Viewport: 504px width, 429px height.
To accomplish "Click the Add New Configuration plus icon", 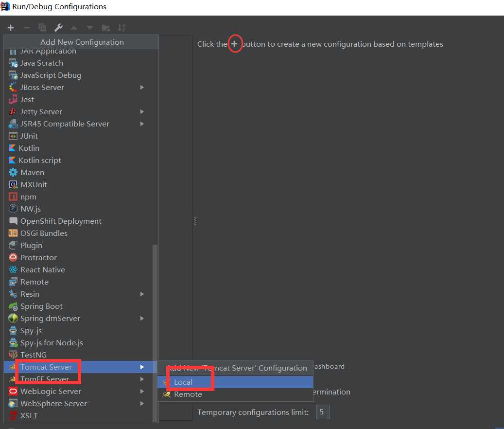I will pyautogui.click(x=11, y=28).
